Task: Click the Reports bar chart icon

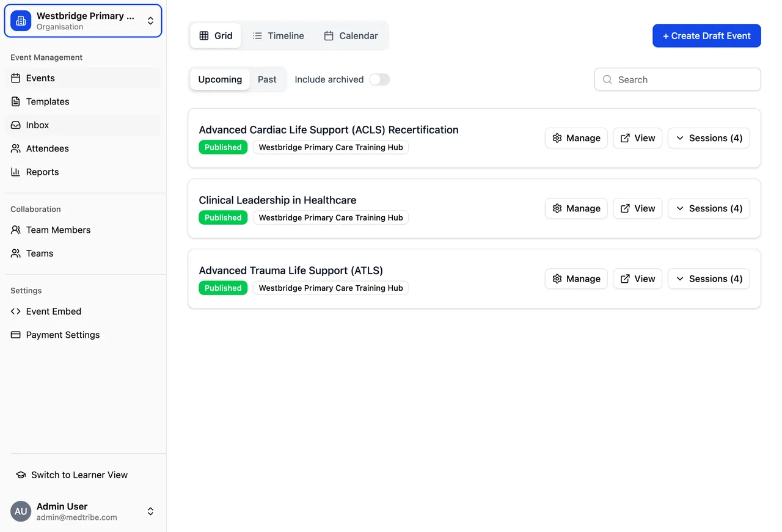Action: 16,172
